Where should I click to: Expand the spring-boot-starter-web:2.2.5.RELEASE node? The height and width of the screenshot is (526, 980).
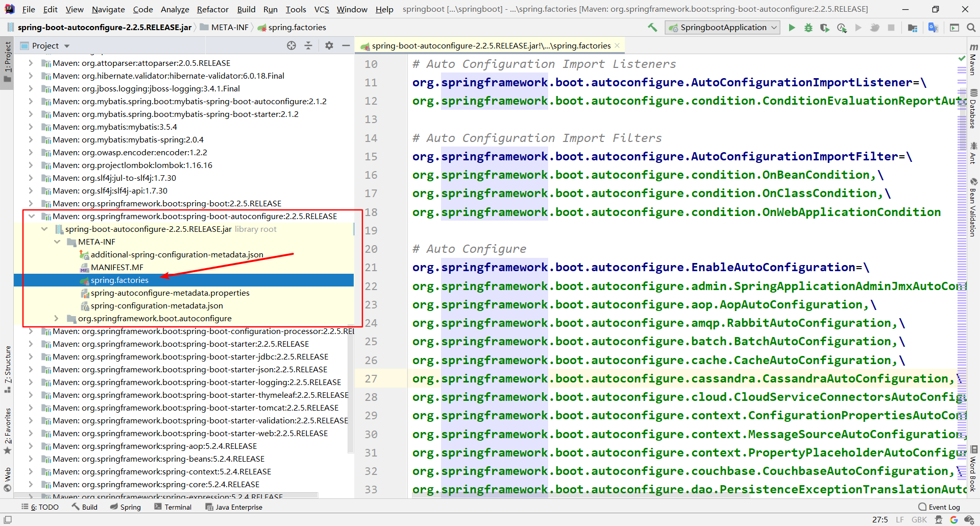point(31,434)
